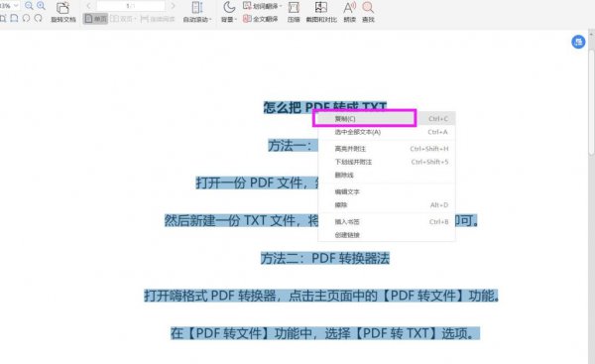Click the line 方法二：PDF 转换器法
The width and height of the screenshot is (595, 364).
[325, 259]
